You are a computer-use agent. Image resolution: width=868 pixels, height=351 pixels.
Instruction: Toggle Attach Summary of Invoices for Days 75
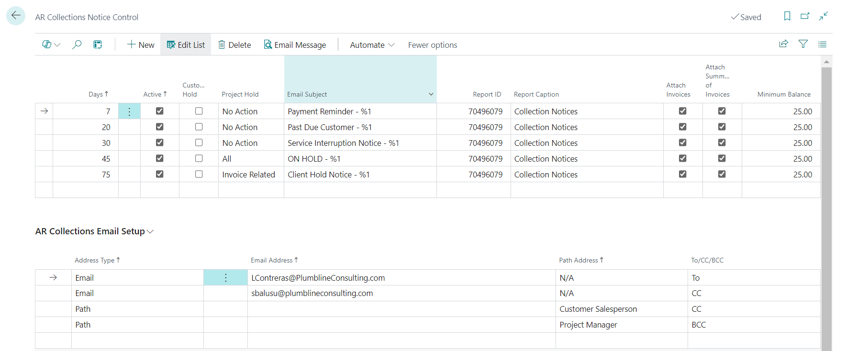722,174
